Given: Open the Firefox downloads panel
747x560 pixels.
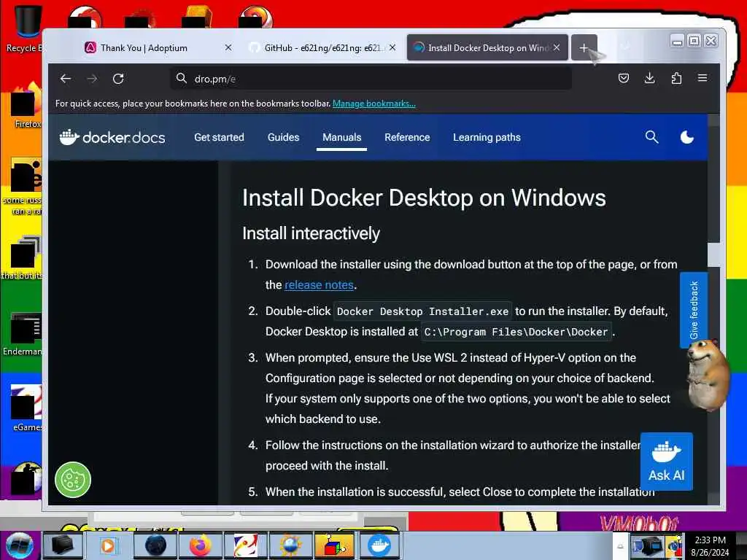Looking at the screenshot, I should click(x=649, y=78).
